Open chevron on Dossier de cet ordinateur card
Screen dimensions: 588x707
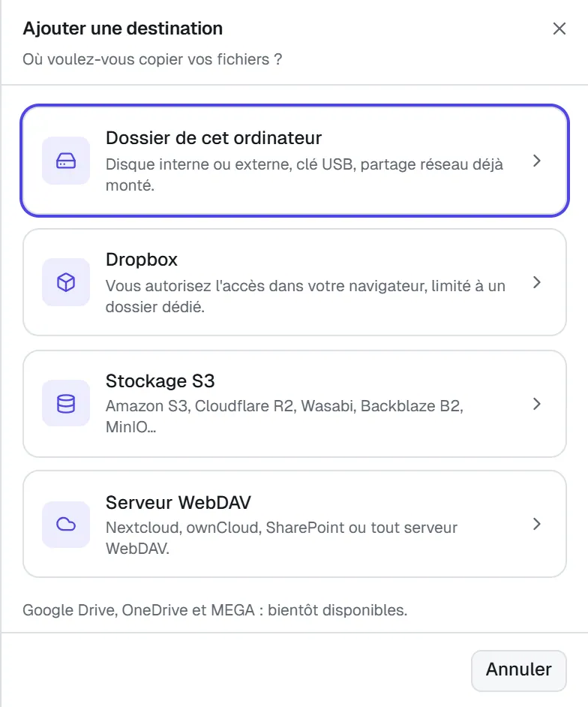537,161
